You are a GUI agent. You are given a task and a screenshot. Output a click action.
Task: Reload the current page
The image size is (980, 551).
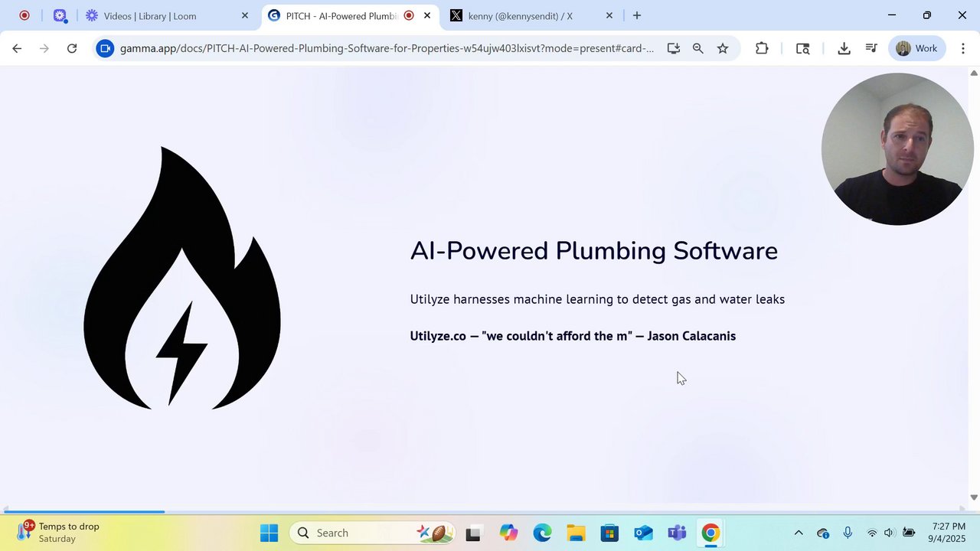[72, 48]
